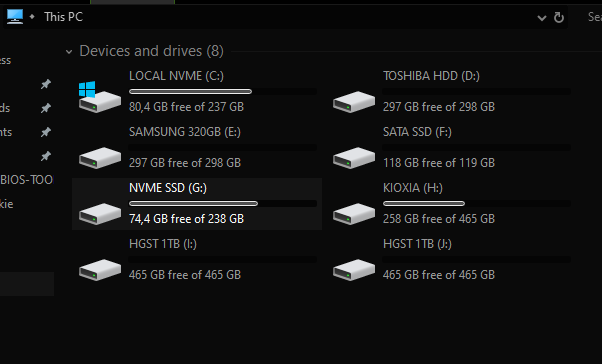Select the TOSHIBA HDD (D:) drive icon

pos(354,102)
